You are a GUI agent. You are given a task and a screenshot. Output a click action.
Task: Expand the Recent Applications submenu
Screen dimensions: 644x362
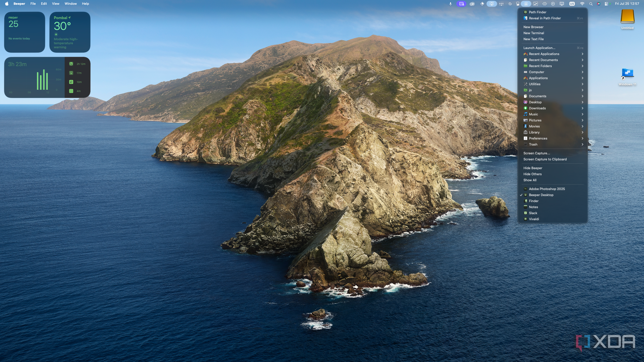552,54
